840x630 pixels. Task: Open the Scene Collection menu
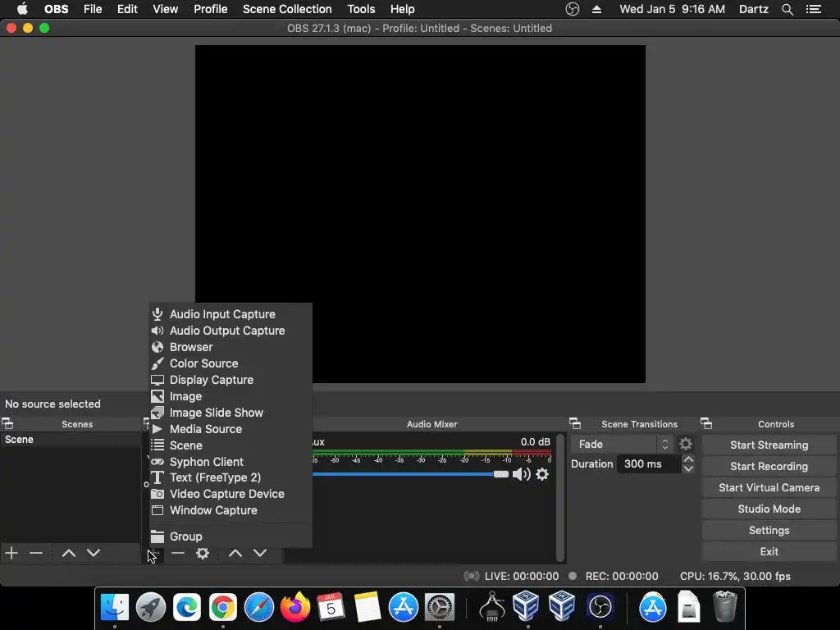coord(287,9)
